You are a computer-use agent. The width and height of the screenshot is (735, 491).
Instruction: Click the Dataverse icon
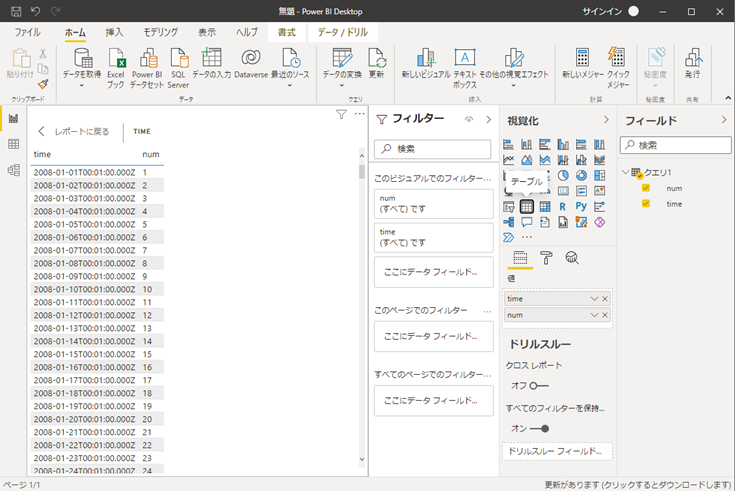[251, 59]
